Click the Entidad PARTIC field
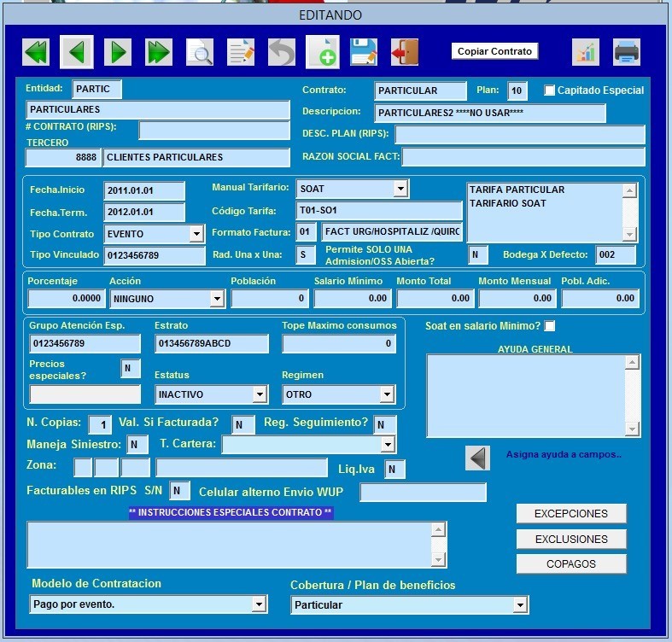Screen dimensions: 672x642 [96, 89]
